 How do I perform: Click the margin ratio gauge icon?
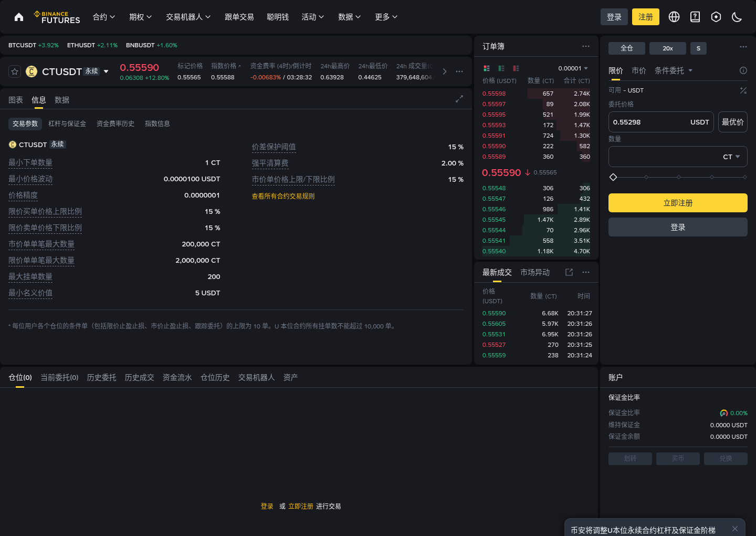[724, 413]
